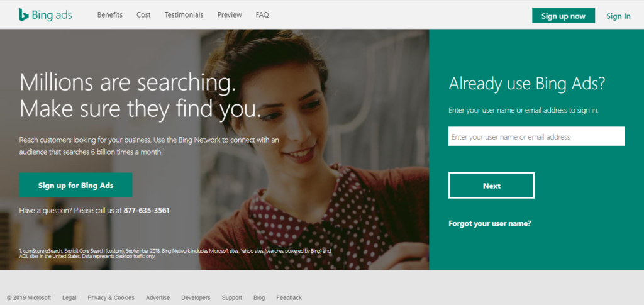Image resolution: width=644 pixels, height=305 pixels.
Task: Open the Benefits section
Action: point(109,14)
